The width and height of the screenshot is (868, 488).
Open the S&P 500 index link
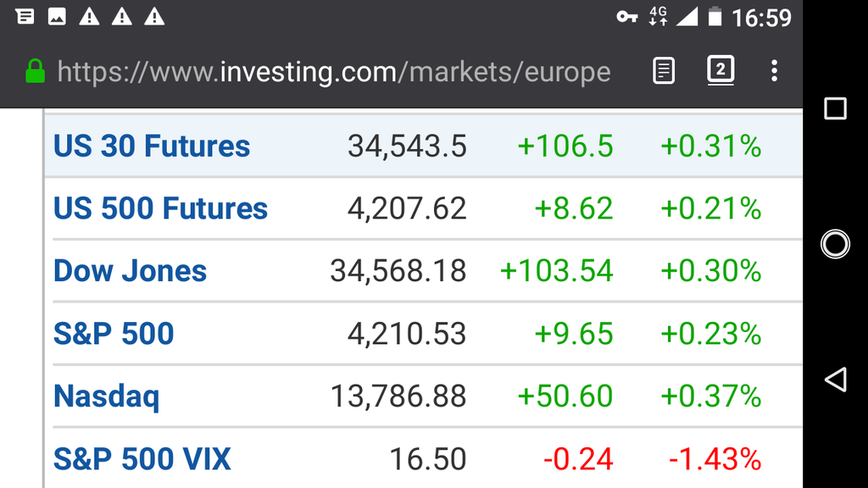pos(114,334)
